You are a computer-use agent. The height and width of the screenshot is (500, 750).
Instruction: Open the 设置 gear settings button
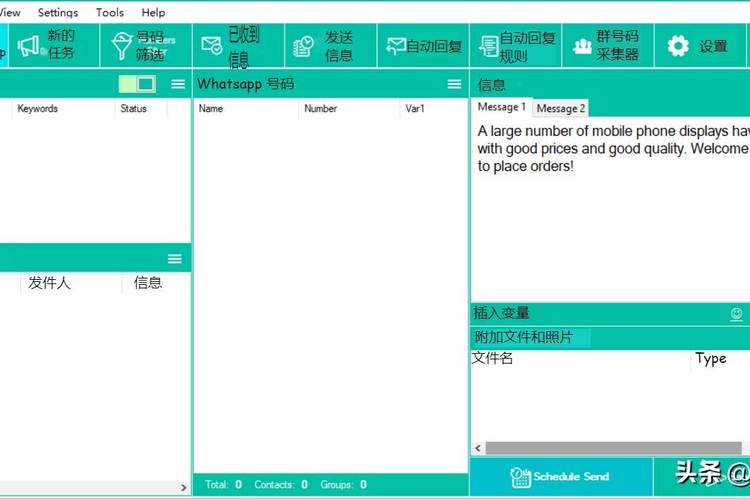pos(700,46)
